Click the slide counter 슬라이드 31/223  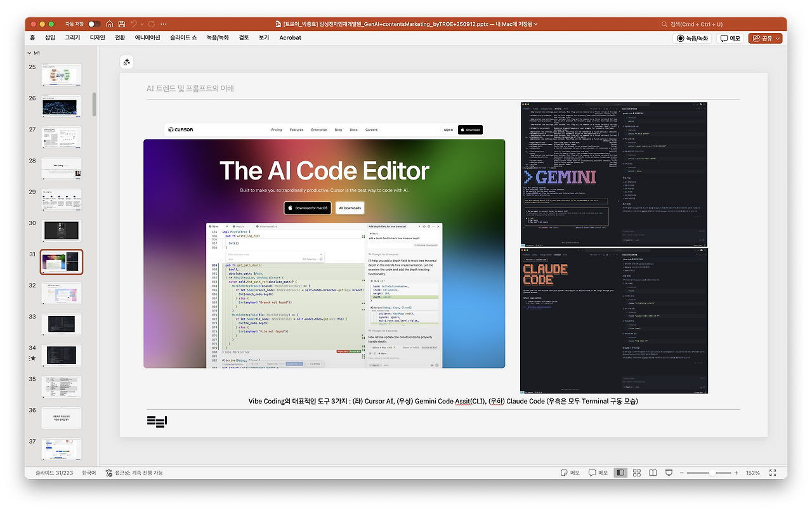point(55,473)
